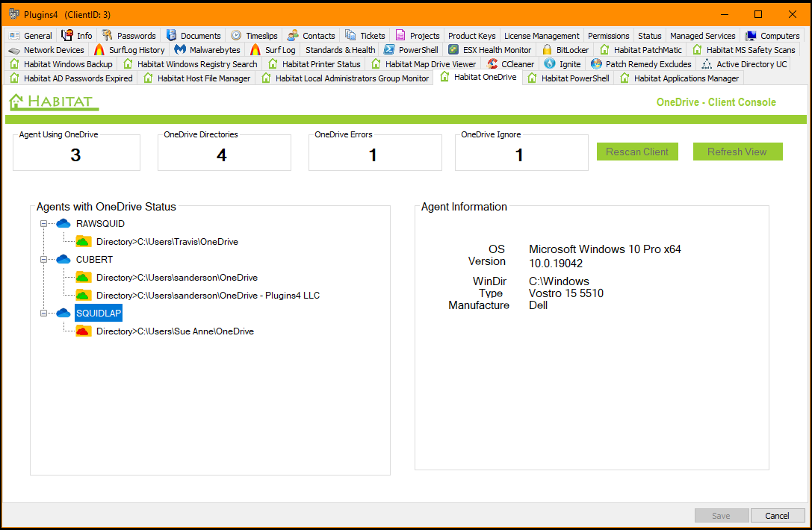
Task: Click the OneDrive Errors count box
Action: [x=375, y=152]
